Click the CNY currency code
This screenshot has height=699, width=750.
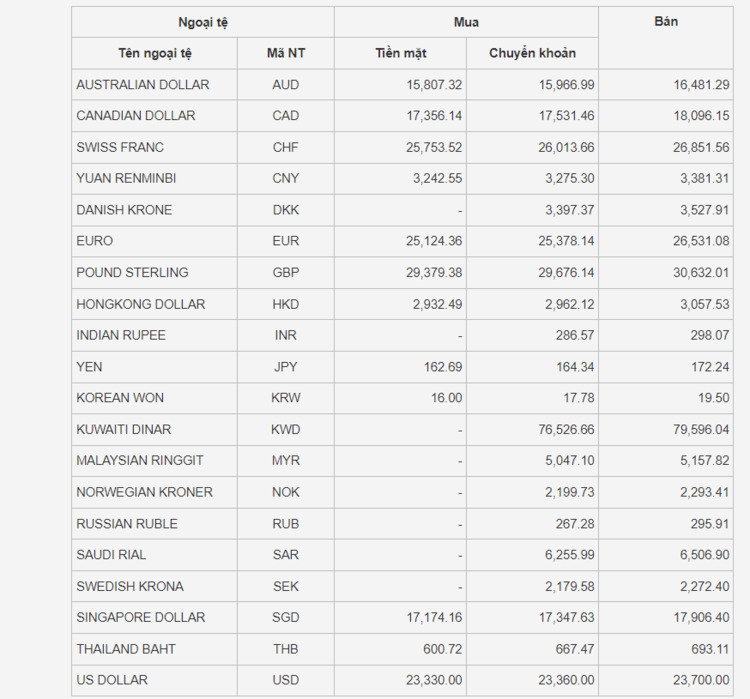[x=286, y=178]
